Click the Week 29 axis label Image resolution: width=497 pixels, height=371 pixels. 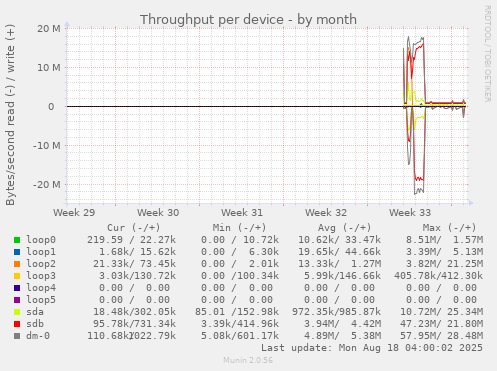pyautogui.click(x=74, y=213)
